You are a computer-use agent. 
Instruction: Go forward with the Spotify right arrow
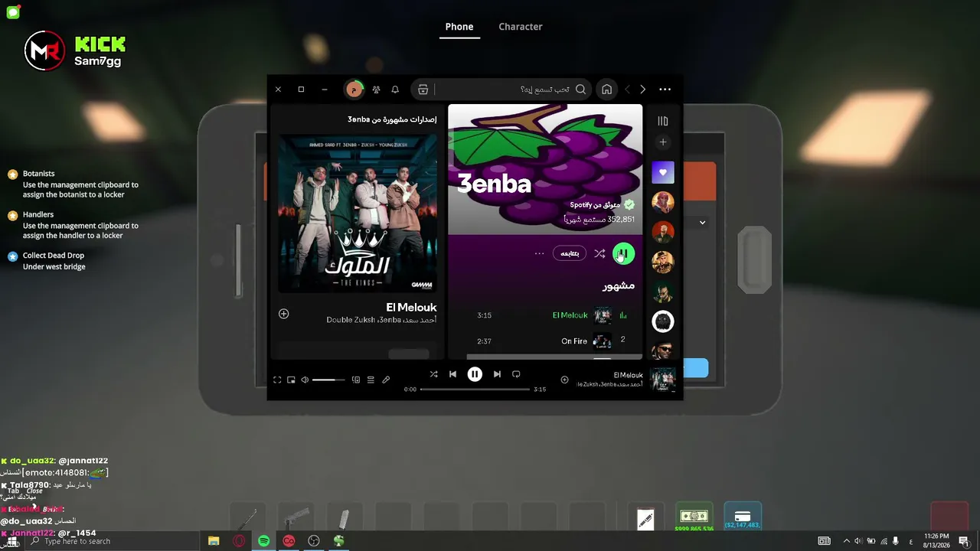642,90
